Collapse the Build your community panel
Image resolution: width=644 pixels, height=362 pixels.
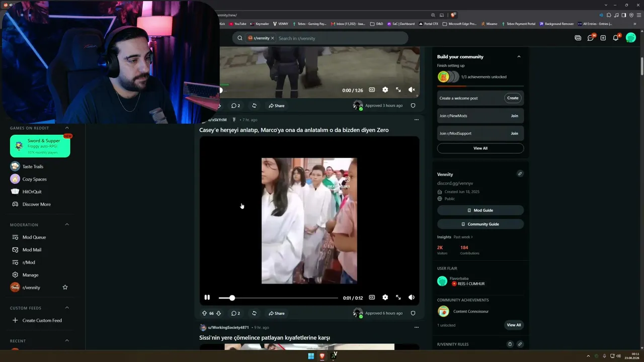pos(519,57)
